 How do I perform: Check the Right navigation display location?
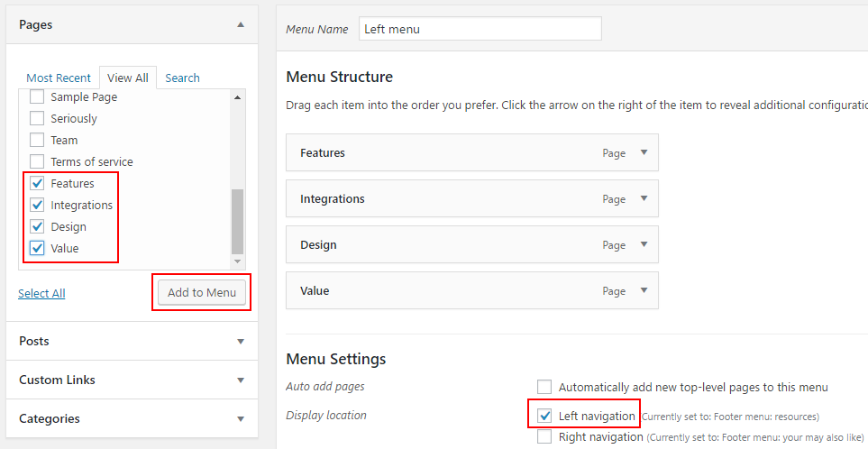544,436
